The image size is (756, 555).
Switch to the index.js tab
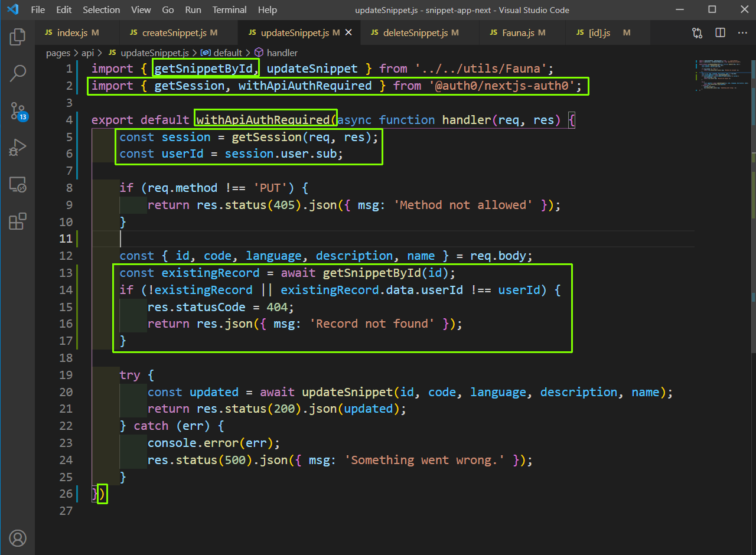77,33
